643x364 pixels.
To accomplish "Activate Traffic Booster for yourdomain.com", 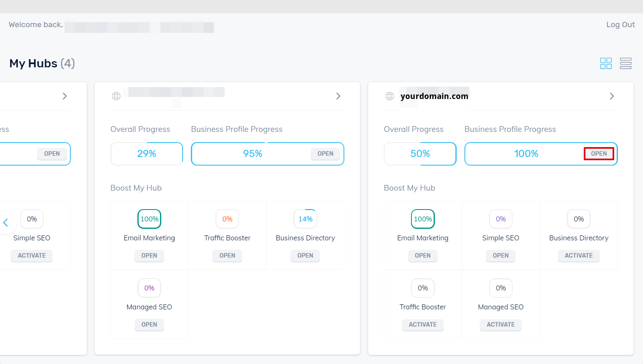I will point(423,325).
